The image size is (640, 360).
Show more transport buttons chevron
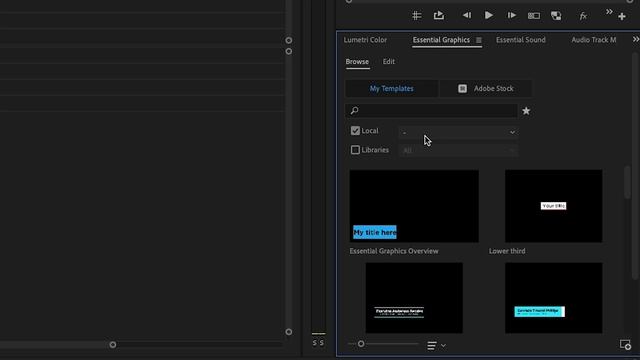tap(609, 12)
